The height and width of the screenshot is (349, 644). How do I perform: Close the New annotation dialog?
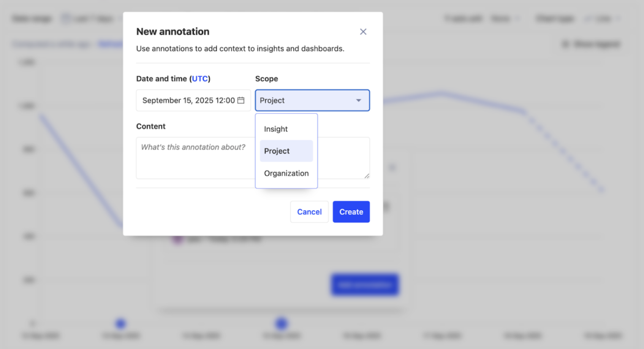[x=363, y=32]
